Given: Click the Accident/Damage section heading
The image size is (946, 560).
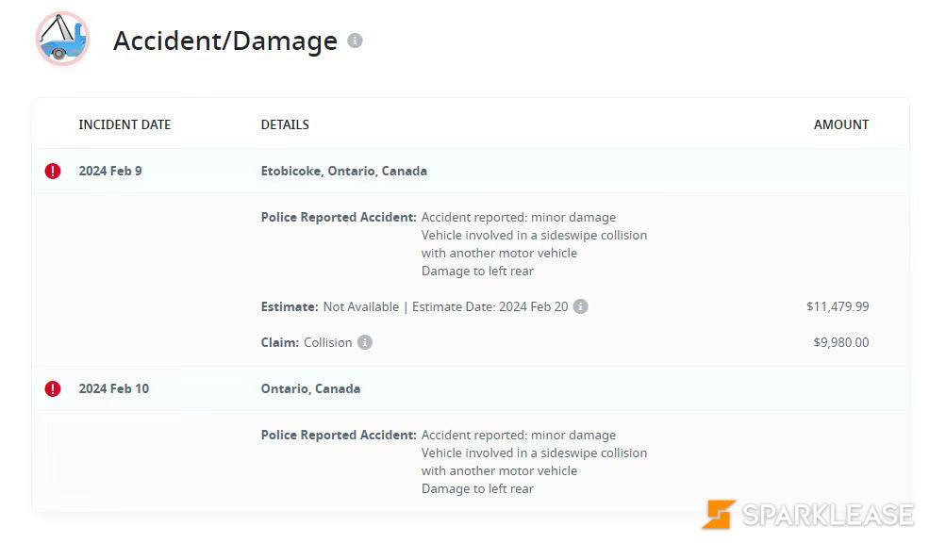Looking at the screenshot, I should (225, 41).
